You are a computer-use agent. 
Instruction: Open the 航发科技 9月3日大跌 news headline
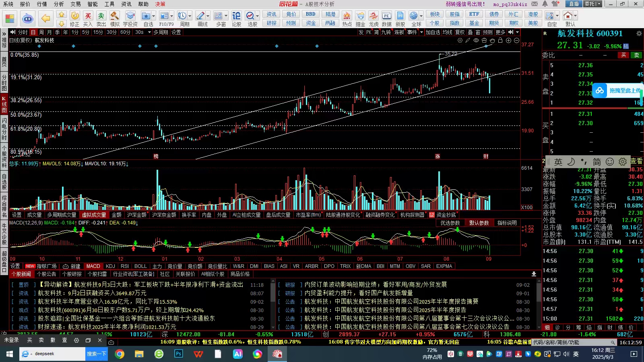point(141,284)
